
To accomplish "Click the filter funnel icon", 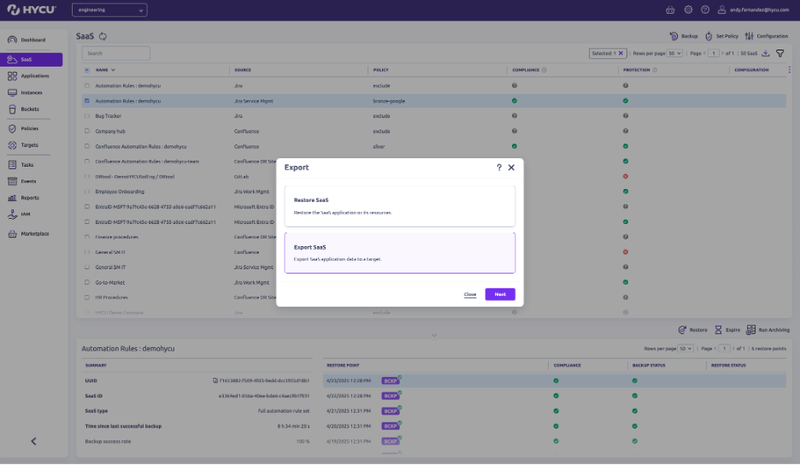I will [x=780, y=53].
